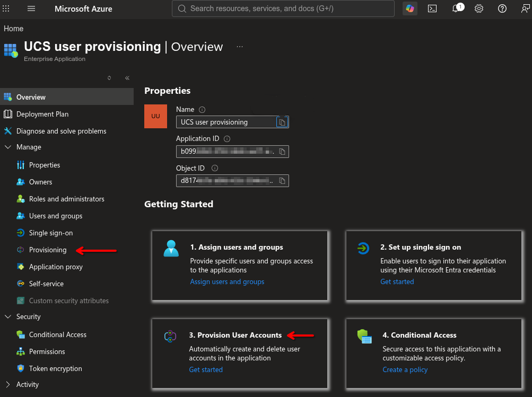Expand the Activity section
532x397 pixels.
[8, 384]
